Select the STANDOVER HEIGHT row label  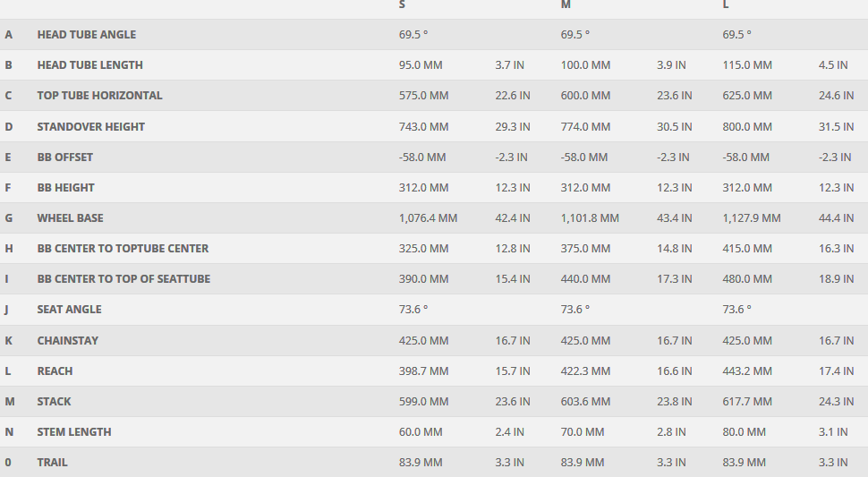tap(90, 127)
